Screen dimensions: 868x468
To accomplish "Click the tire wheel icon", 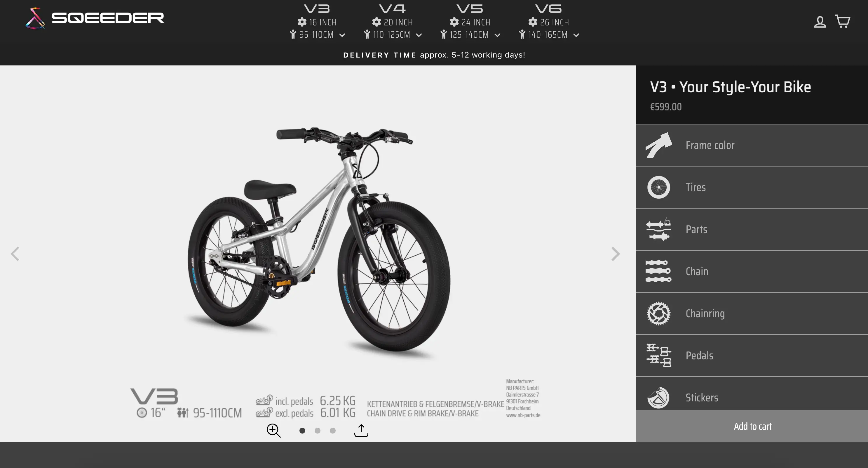I will pyautogui.click(x=658, y=188).
